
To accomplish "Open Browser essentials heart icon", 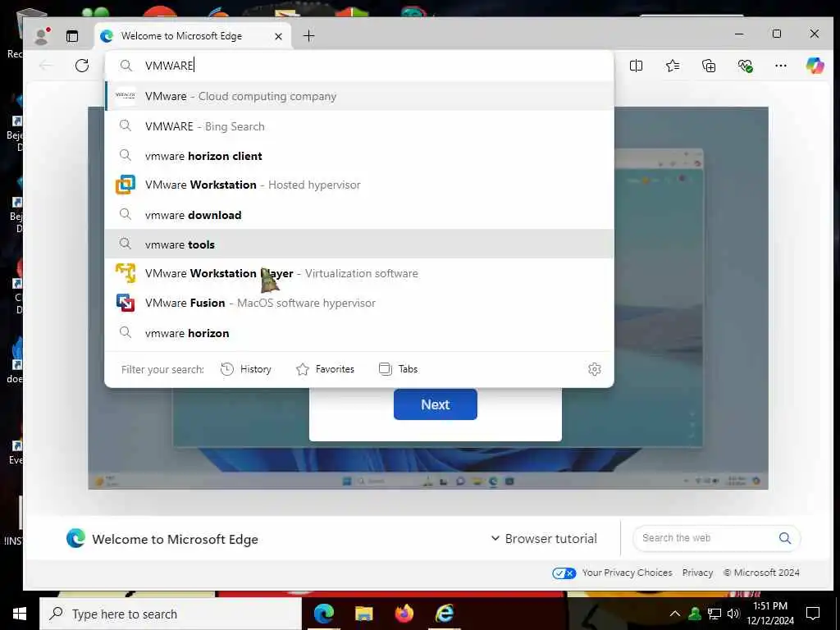I will (745, 66).
